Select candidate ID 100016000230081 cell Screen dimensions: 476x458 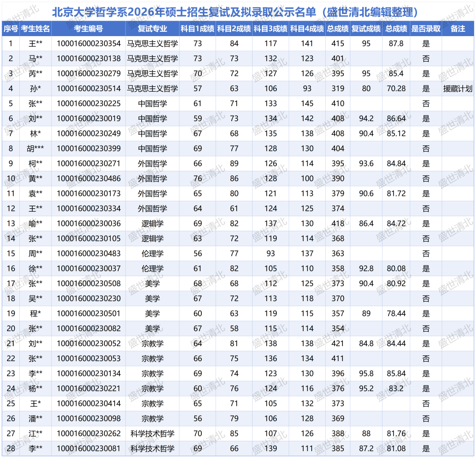[89, 448]
